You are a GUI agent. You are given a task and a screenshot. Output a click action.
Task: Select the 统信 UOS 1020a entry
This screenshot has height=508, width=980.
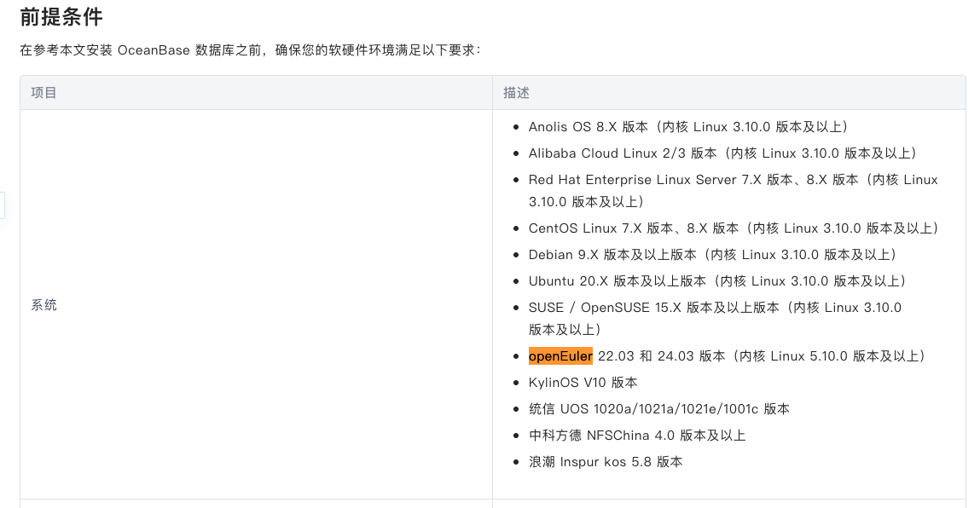pyautogui.click(x=659, y=408)
